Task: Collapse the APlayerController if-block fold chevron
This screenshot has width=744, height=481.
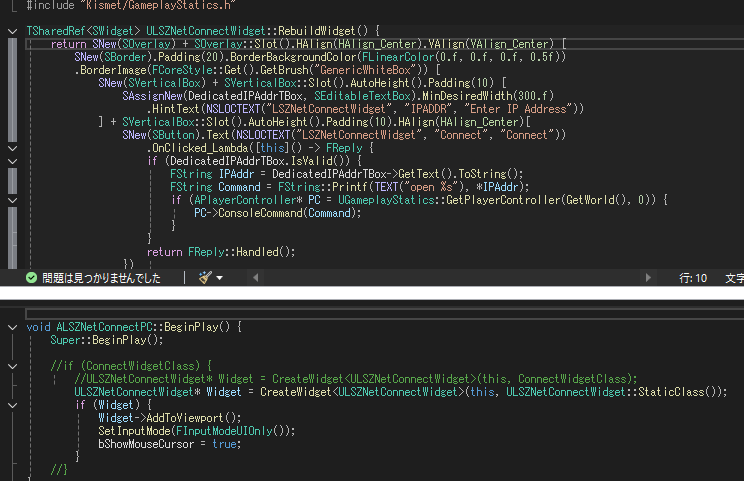Action: (13, 200)
